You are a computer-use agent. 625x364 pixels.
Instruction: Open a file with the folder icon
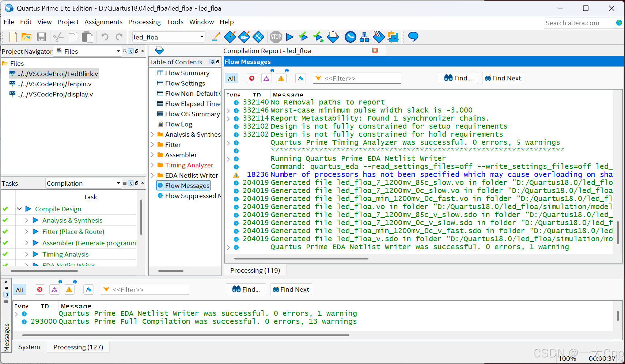pos(27,37)
